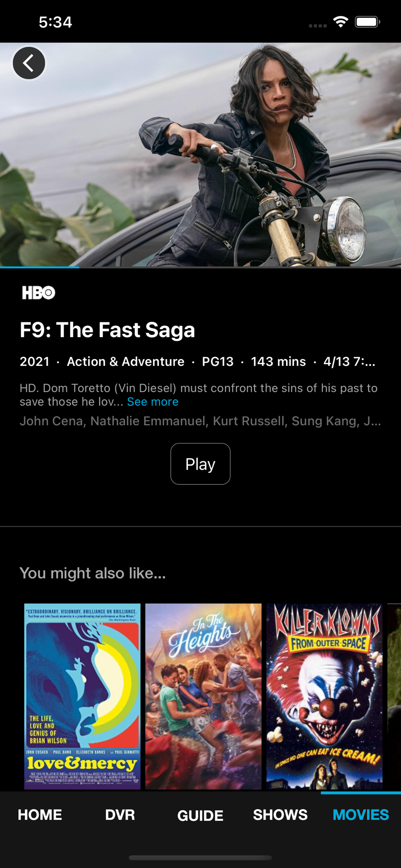Tap the F9 hero image

pos(200,155)
